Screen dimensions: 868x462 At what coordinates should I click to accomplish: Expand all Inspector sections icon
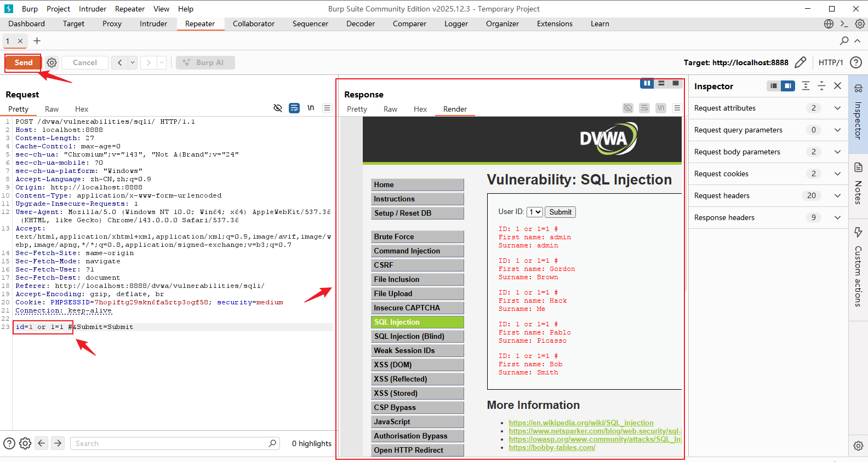806,86
